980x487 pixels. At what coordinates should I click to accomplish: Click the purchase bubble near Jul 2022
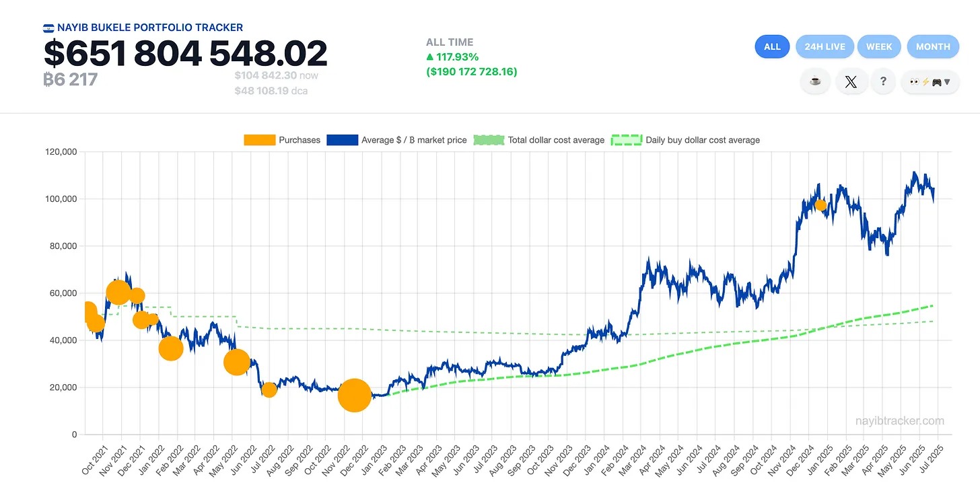click(x=269, y=389)
